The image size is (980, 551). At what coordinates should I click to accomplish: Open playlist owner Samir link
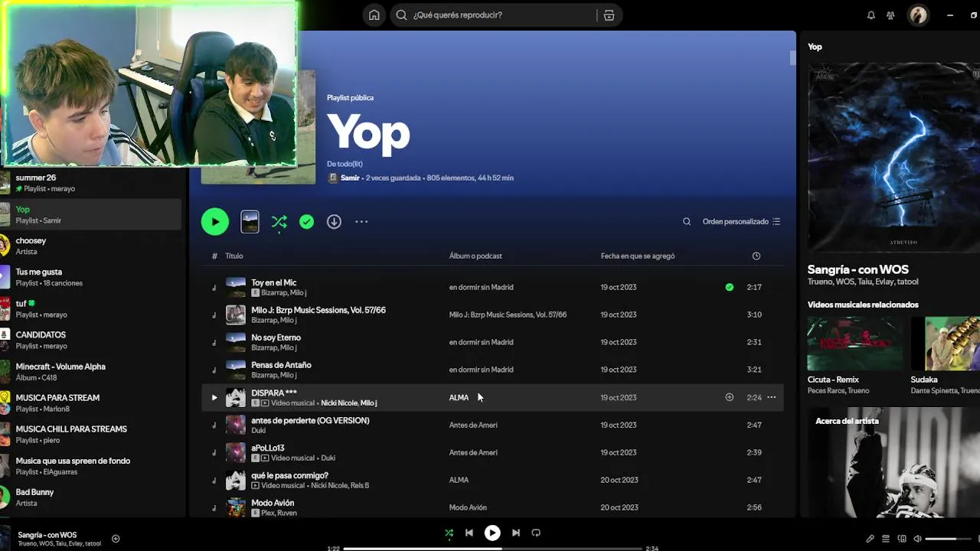pyautogui.click(x=350, y=178)
